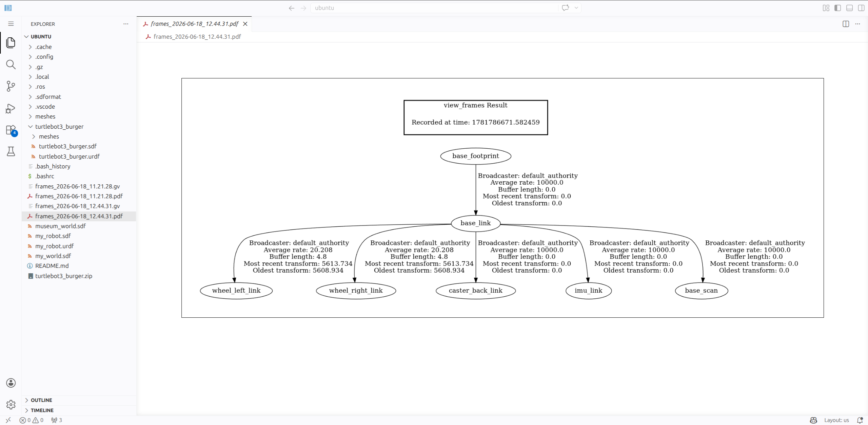Click the Go Back arrow
The image size is (868, 425).
(x=291, y=8)
